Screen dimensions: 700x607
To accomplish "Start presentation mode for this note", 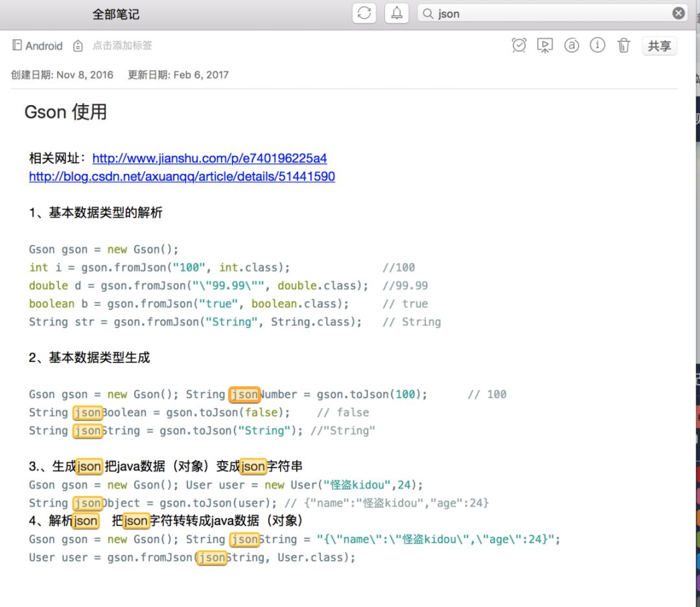I will pyautogui.click(x=545, y=45).
